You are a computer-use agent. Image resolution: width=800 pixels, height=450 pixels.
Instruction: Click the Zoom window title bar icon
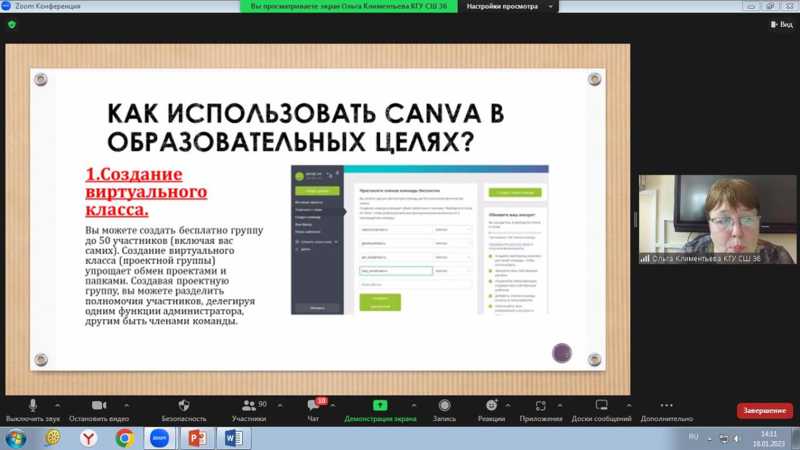6,6
